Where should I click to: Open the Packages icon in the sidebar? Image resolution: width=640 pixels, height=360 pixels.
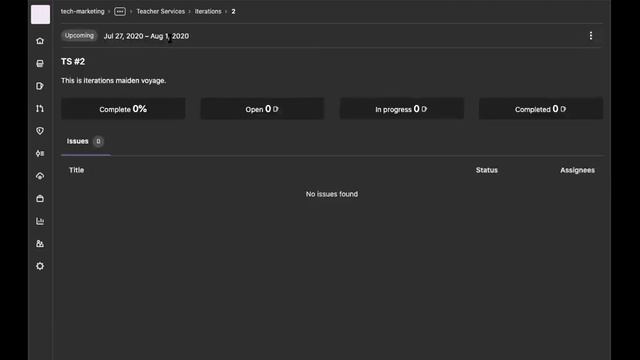click(40, 198)
